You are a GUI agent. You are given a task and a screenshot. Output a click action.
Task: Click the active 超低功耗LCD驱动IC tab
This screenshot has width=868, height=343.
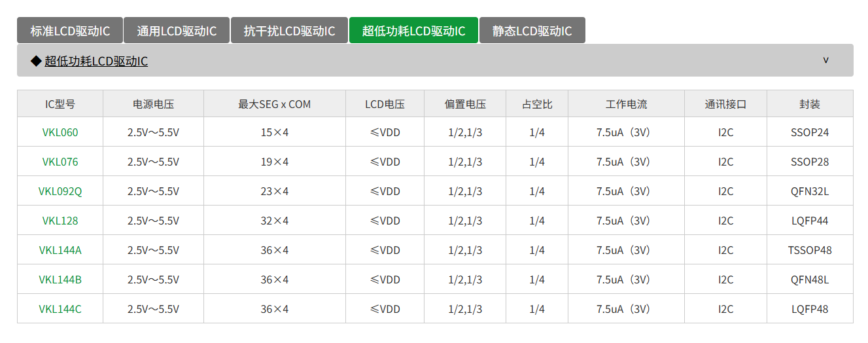click(x=413, y=31)
